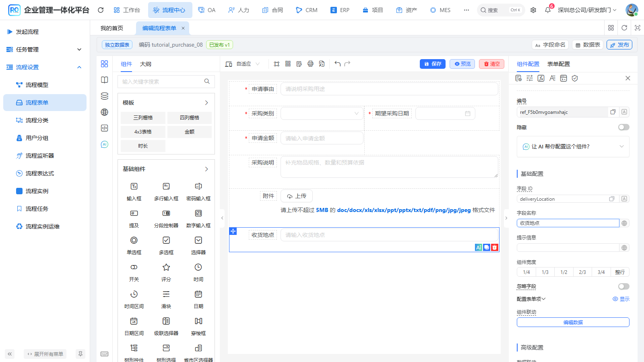Expand the 模板 section arrow
This screenshot has height=362, width=644.
(x=206, y=103)
